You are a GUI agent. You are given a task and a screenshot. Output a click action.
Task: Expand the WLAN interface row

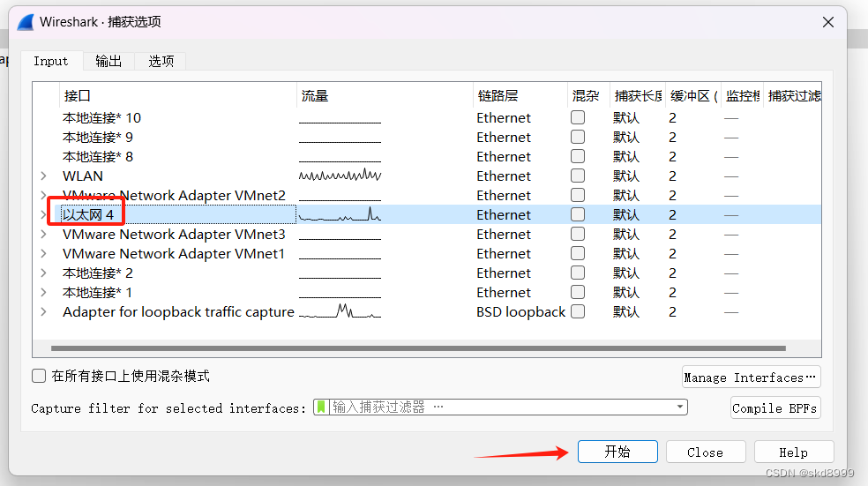pos(43,176)
